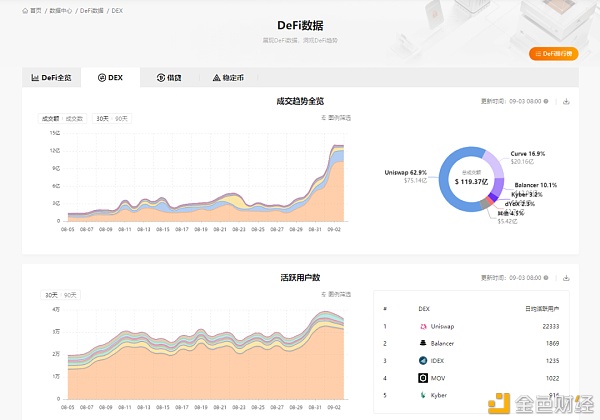Click the Kyber logo in the DEX table

click(424, 395)
